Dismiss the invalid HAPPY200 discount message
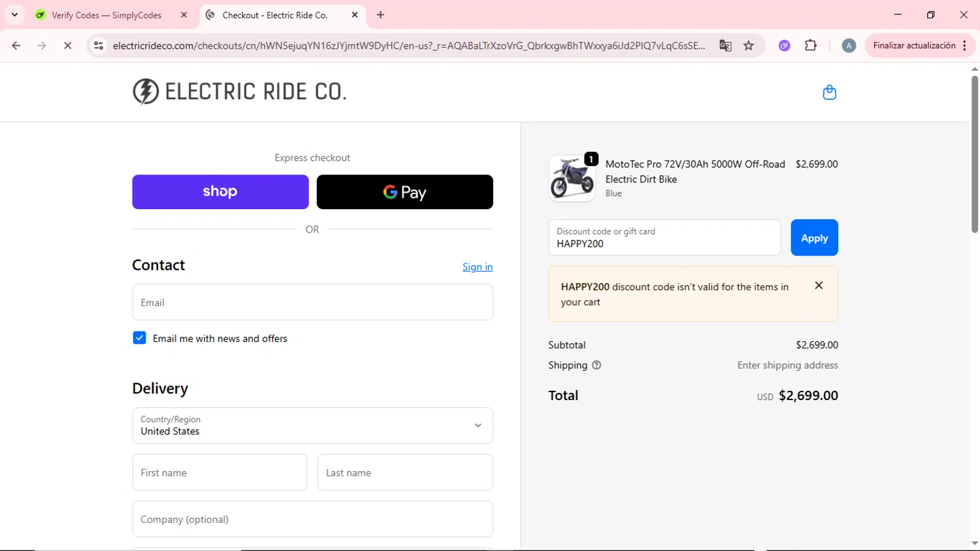The image size is (980, 551). 819,286
